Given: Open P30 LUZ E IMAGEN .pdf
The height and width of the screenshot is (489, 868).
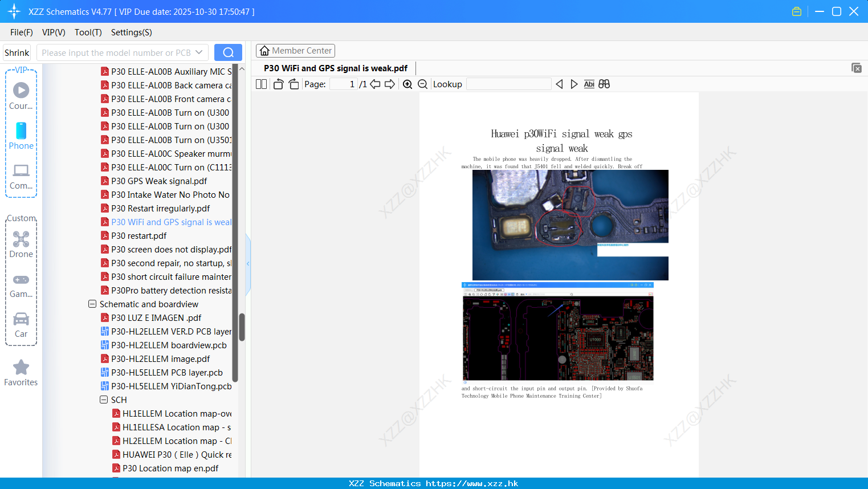Looking at the screenshot, I should [x=151, y=318].
